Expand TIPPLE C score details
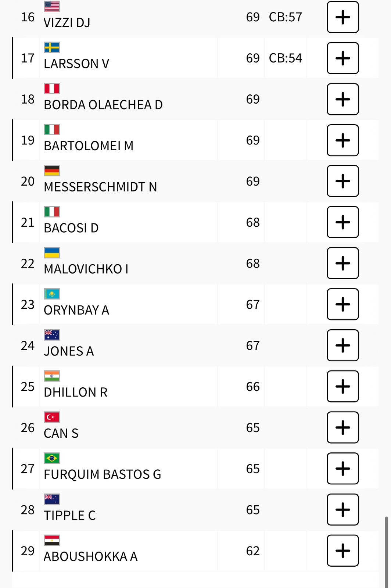Screen dimensions: 391x588 (342, 510)
